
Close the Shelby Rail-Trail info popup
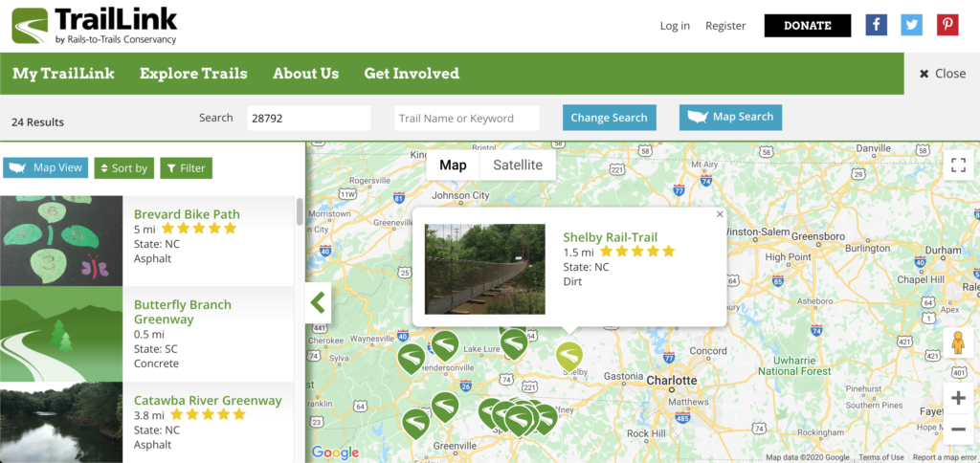click(x=720, y=214)
